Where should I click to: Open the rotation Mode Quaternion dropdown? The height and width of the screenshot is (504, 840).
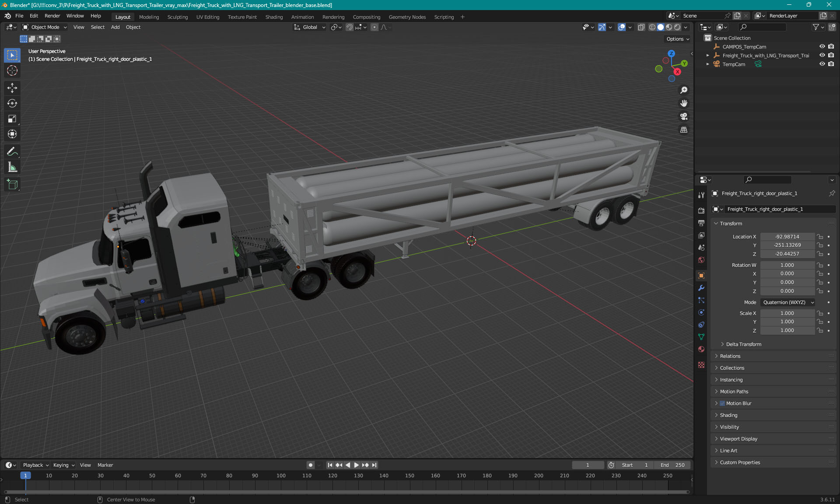click(x=788, y=302)
